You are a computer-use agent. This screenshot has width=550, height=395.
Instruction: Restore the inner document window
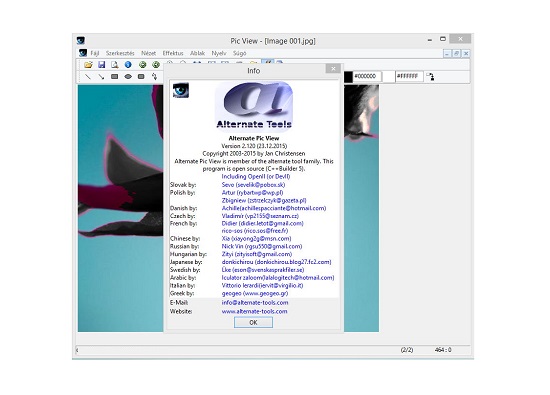click(x=456, y=53)
